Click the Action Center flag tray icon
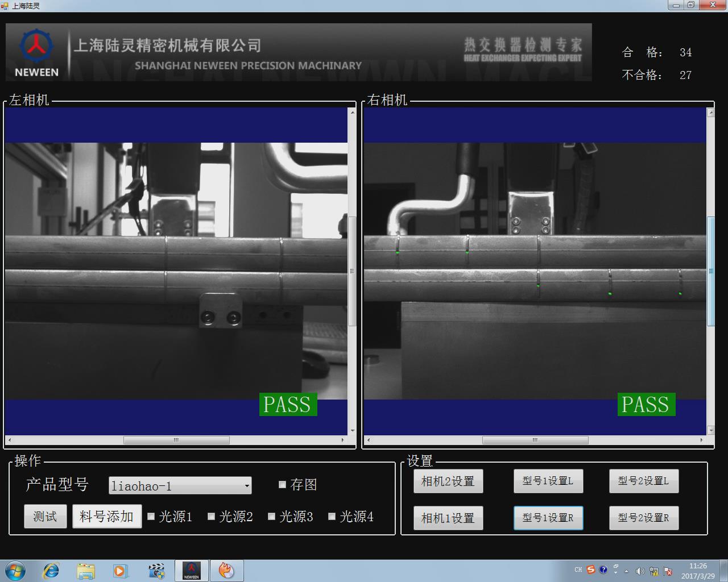728x582 pixels. click(668, 571)
